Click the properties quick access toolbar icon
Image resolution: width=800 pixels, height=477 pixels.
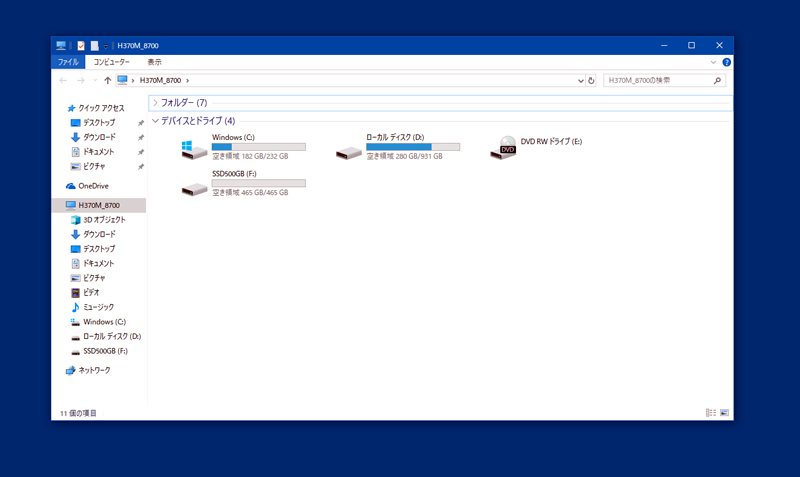(81, 45)
